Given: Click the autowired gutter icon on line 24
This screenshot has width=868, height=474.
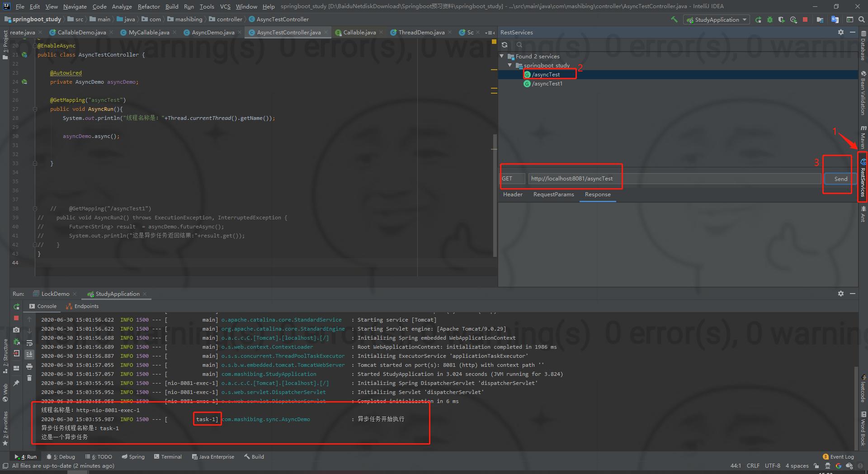Looking at the screenshot, I should (24, 82).
